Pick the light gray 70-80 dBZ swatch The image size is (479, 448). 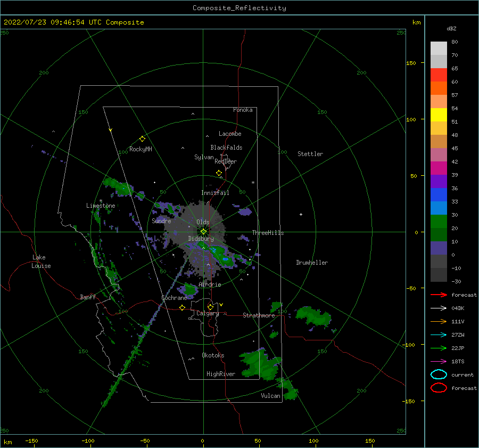(x=439, y=48)
